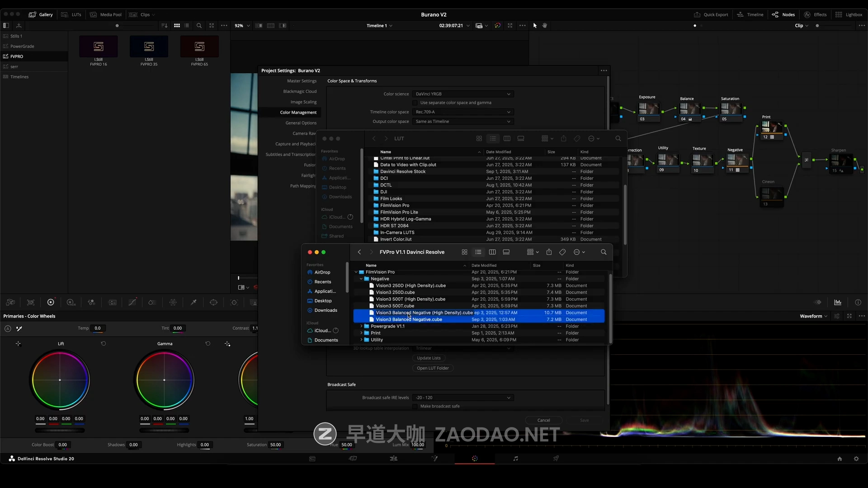Switch to the Color Management settings tab
Image resolution: width=868 pixels, height=488 pixels.
click(298, 112)
